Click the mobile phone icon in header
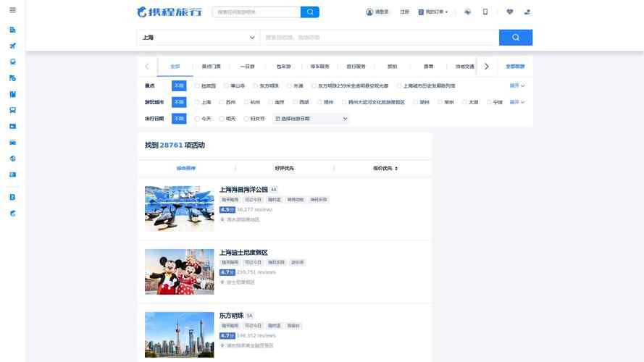This screenshot has height=362, width=644. click(x=485, y=12)
